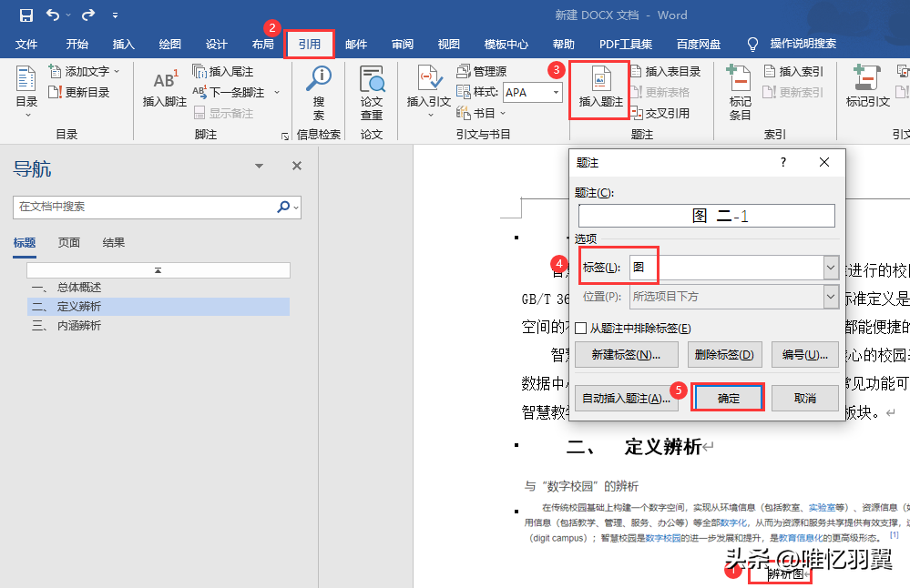The height and width of the screenshot is (588, 910).
Task: Click 自动插入题注 button
Action: coord(626,399)
